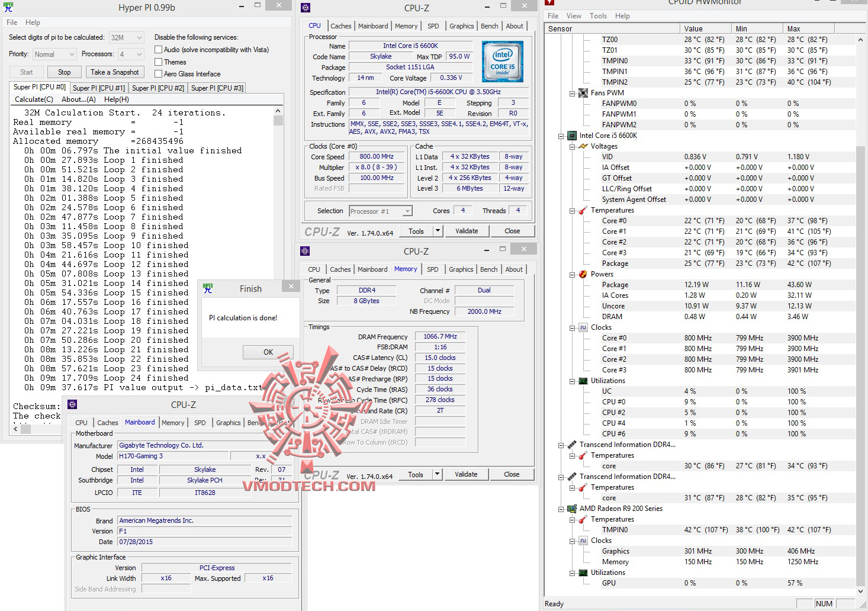
Task: Open Tools dropdown arrow in CPU-Z Memory window
Action: click(438, 474)
